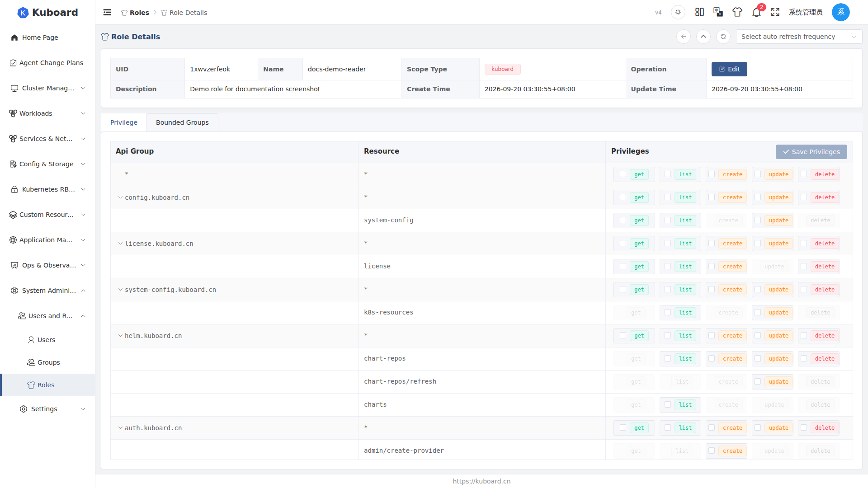
Task: Click the up arrow navigation icon
Action: pyautogui.click(x=703, y=37)
